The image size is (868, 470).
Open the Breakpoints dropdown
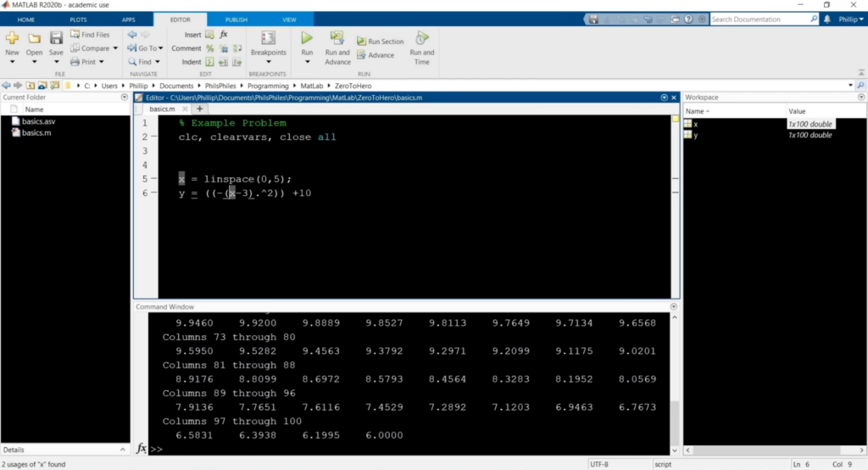(268, 53)
